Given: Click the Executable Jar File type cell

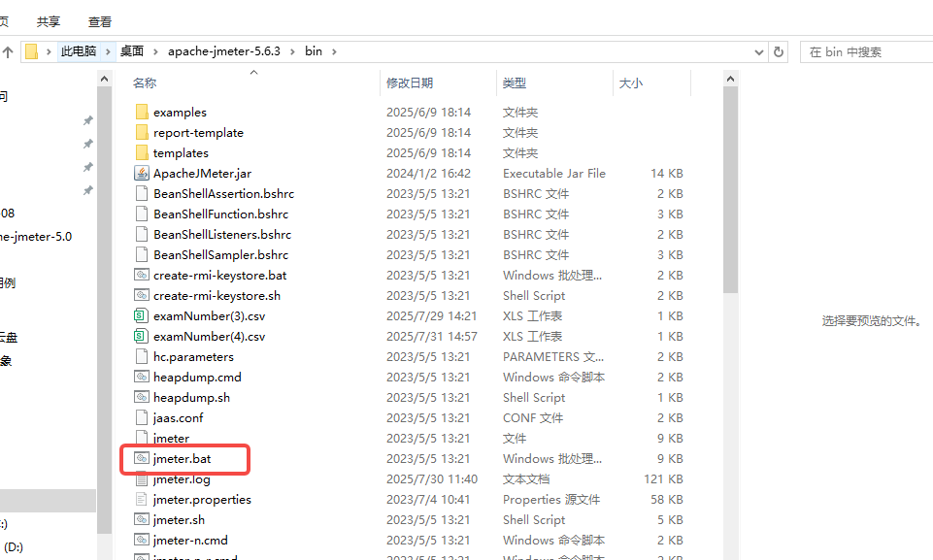Looking at the screenshot, I should pyautogui.click(x=554, y=173).
